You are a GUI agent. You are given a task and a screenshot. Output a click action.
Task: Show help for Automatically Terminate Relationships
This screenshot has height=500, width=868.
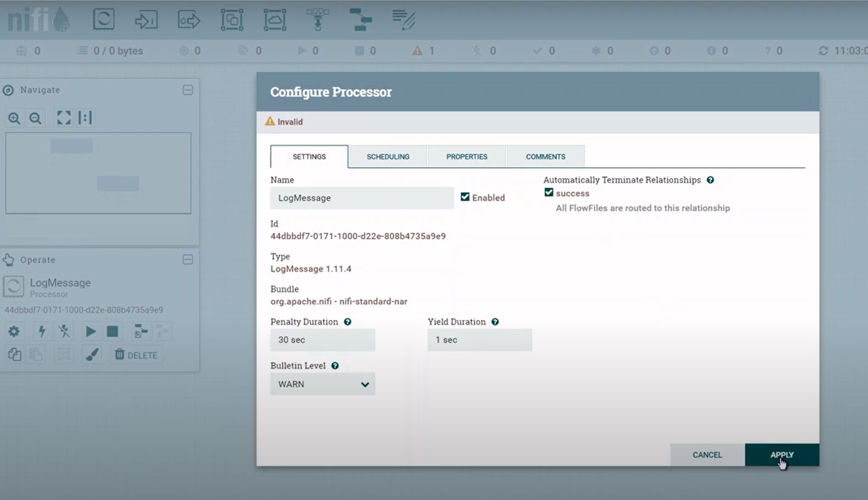click(710, 180)
